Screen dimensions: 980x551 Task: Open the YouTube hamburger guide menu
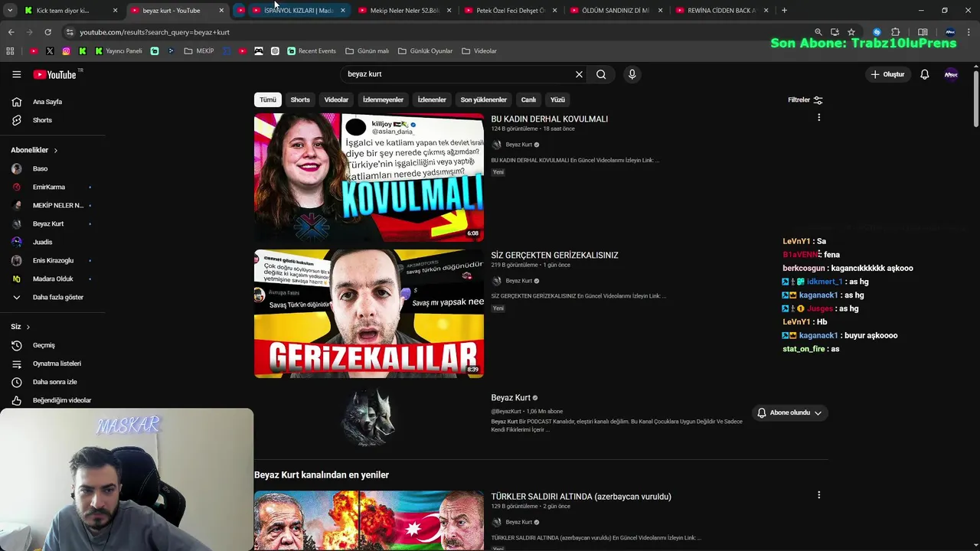coord(16,74)
